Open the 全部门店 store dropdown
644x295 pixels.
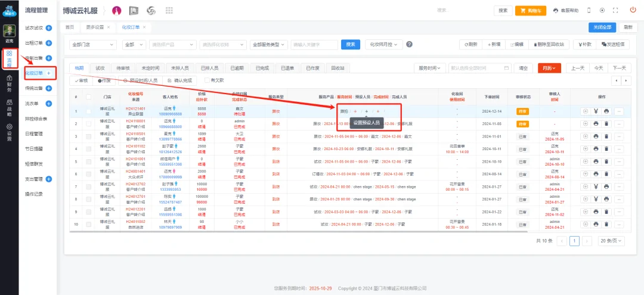pyautogui.click(x=93, y=44)
